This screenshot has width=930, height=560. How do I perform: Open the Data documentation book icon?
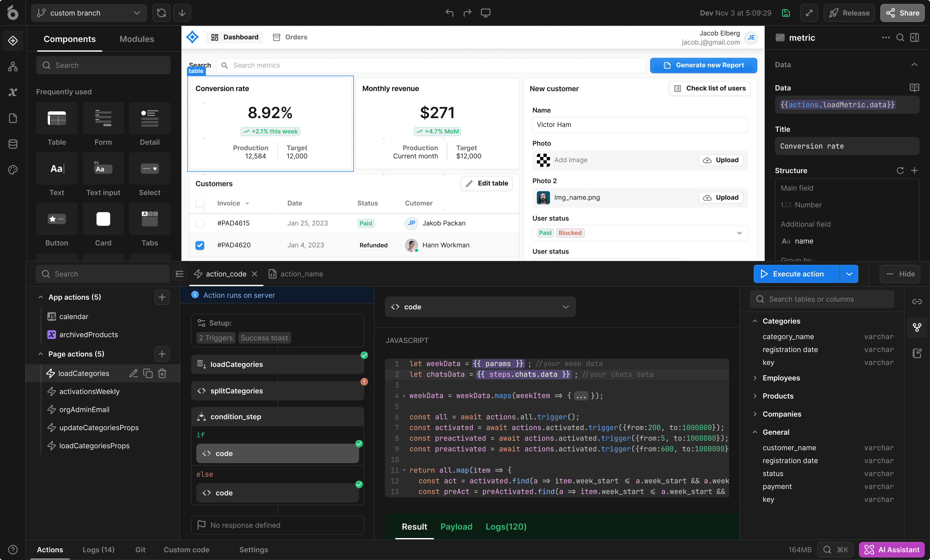[x=914, y=88]
